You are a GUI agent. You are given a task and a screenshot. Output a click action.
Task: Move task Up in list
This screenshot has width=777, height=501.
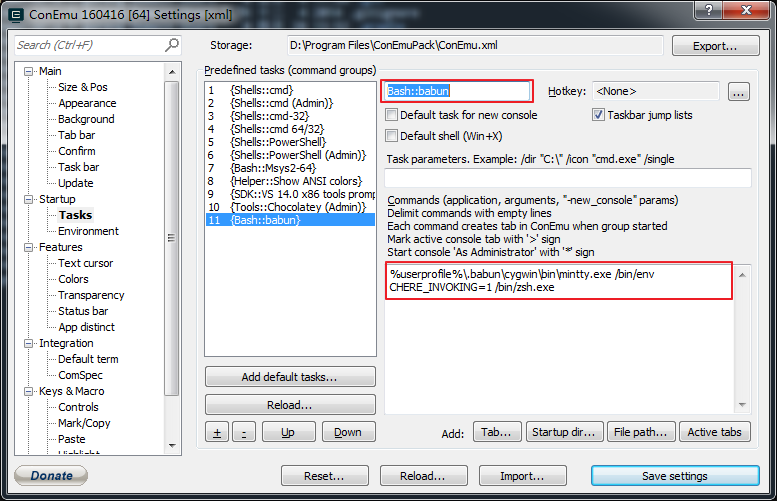click(x=288, y=432)
